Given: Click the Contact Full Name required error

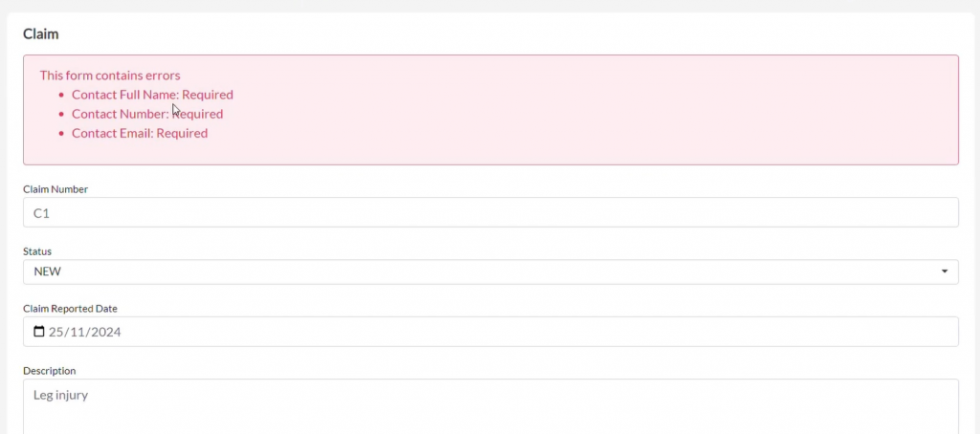Looking at the screenshot, I should tap(152, 95).
